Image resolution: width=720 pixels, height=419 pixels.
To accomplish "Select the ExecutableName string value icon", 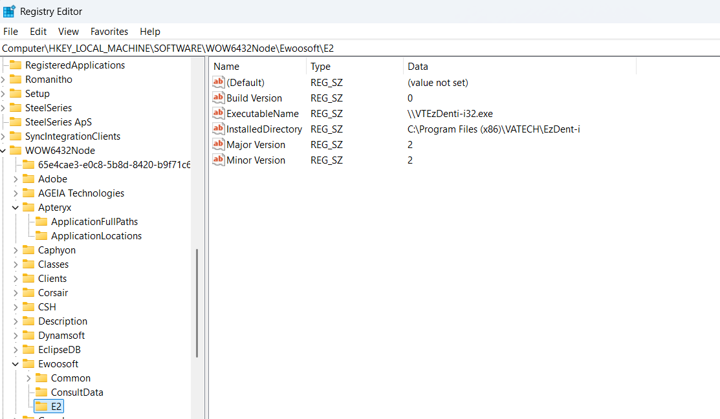I will point(218,113).
